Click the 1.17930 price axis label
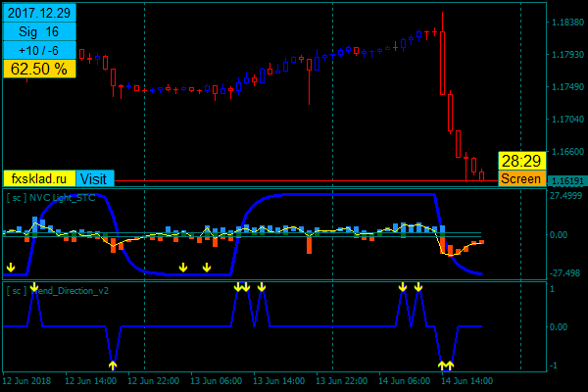Screen dimensions: 588x392 (567, 55)
